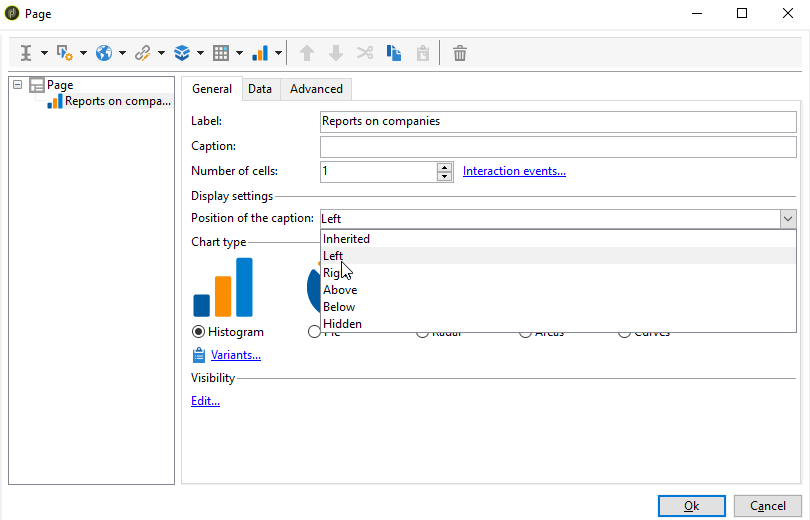Click the Variants link
Viewport: 810px width, 520px height.
(x=236, y=355)
